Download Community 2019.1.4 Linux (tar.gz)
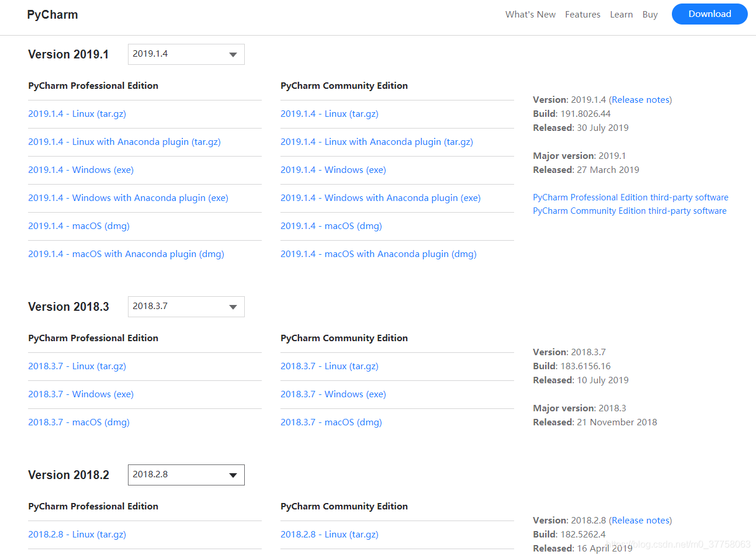This screenshot has width=756, height=555. (x=330, y=114)
